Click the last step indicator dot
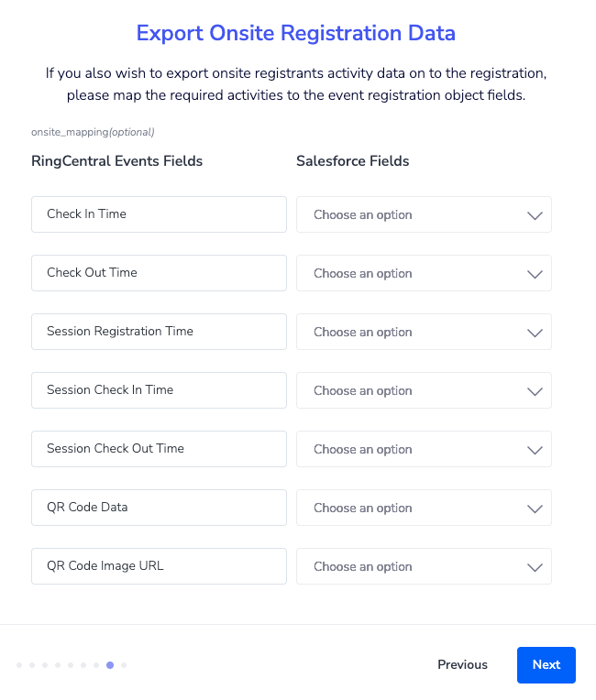This screenshot has width=596, height=700. pyautogui.click(x=124, y=665)
